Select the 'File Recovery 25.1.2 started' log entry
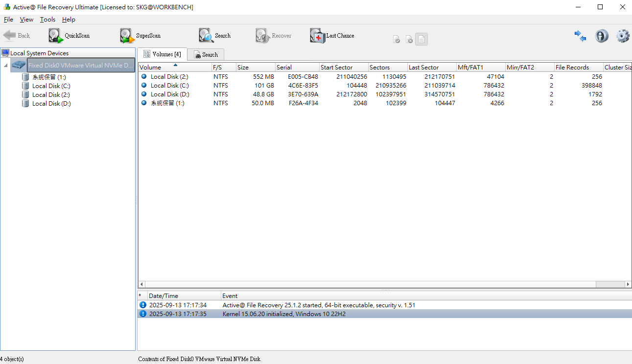The image size is (632, 364). click(384, 305)
